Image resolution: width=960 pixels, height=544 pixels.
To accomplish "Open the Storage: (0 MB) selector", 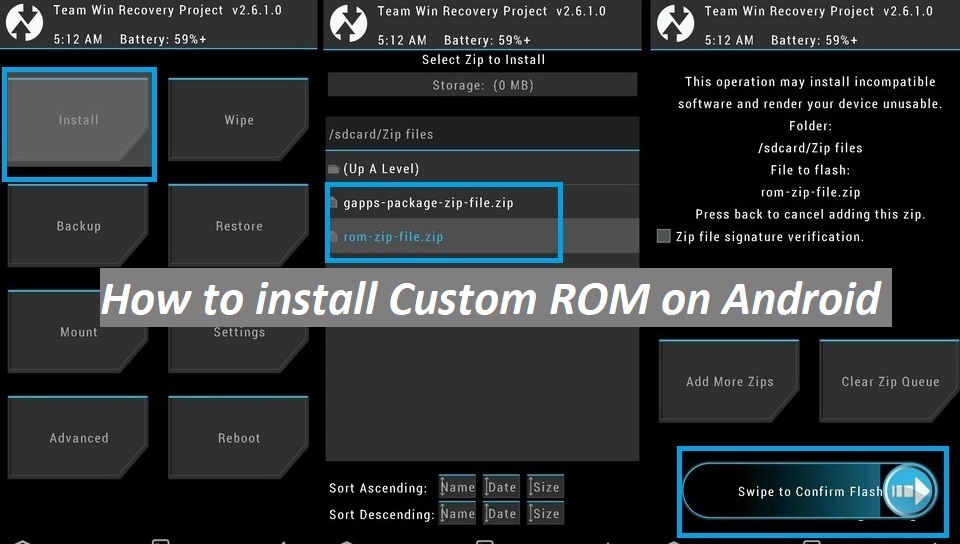I will (482, 85).
